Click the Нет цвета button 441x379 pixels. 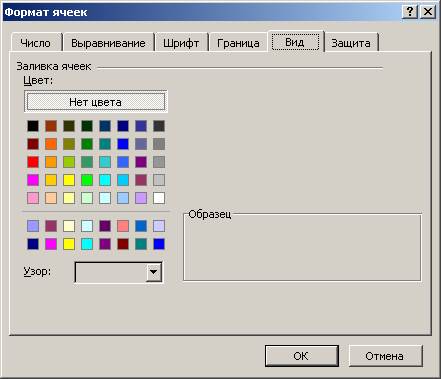(96, 102)
